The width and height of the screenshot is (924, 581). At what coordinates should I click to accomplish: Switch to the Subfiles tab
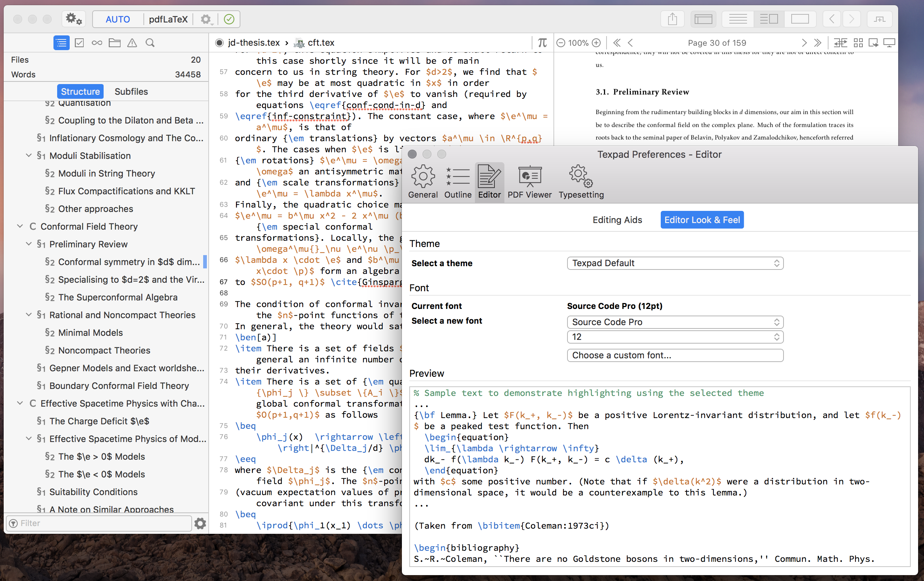click(x=131, y=91)
